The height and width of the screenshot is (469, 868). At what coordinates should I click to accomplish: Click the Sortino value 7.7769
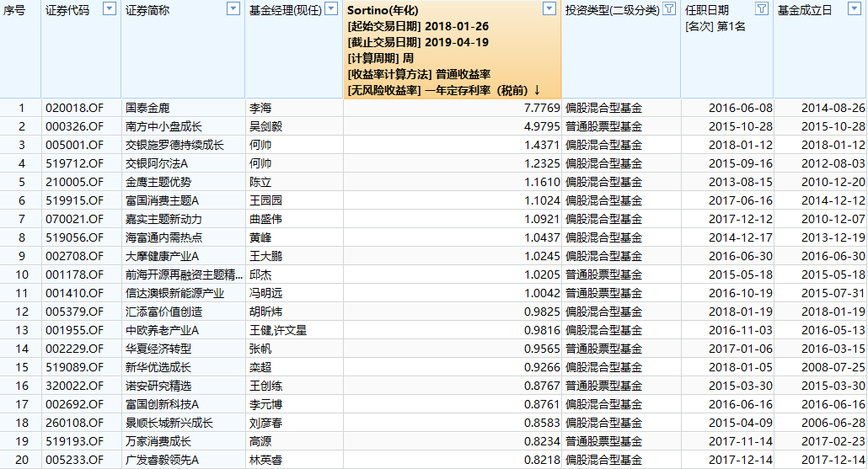click(542, 108)
